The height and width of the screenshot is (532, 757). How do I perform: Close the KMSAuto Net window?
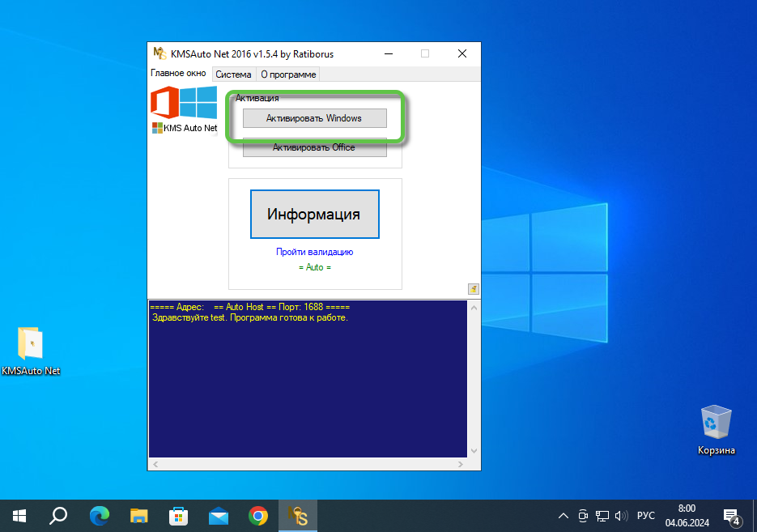(x=462, y=53)
